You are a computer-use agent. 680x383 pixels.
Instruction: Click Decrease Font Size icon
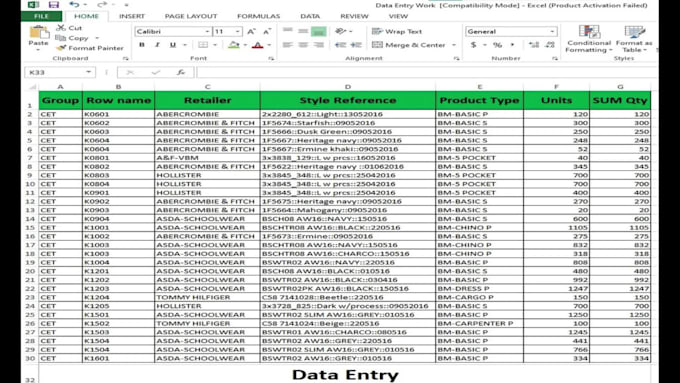pos(267,31)
